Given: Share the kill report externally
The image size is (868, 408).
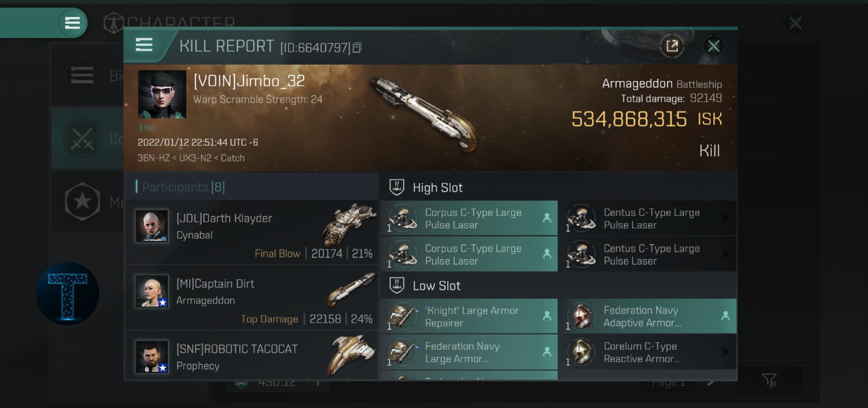Looking at the screenshot, I should coord(672,46).
